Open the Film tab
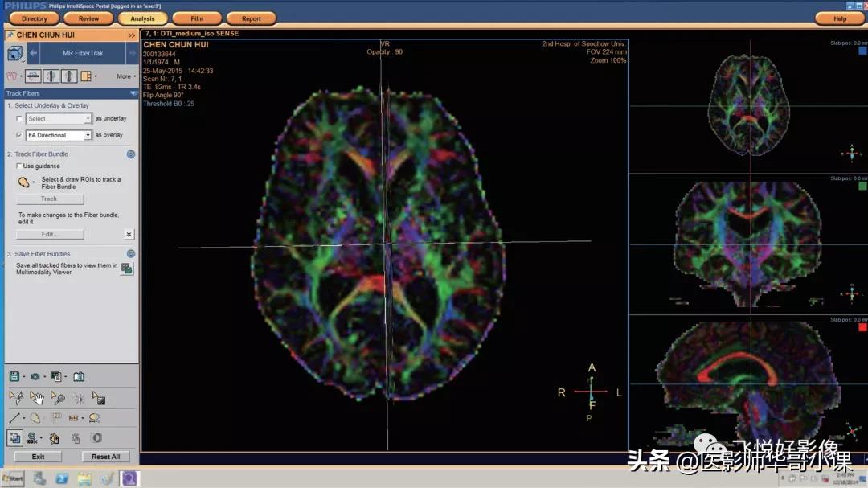 click(197, 18)
